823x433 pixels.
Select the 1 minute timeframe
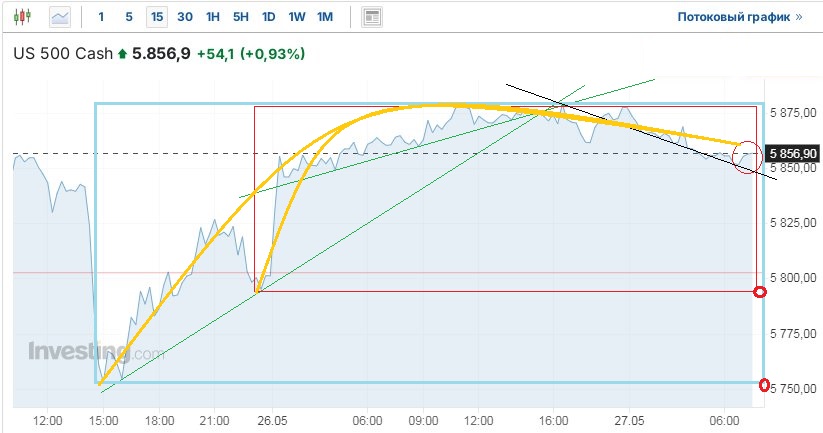coord(101,17)
